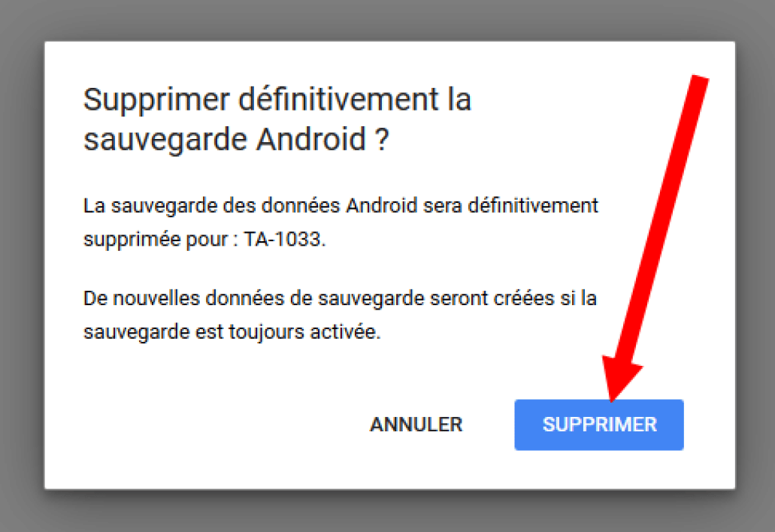Screen dimensions: 775x532
Task: Click the question mark ending the heading
Action: (x=382, y=140)
